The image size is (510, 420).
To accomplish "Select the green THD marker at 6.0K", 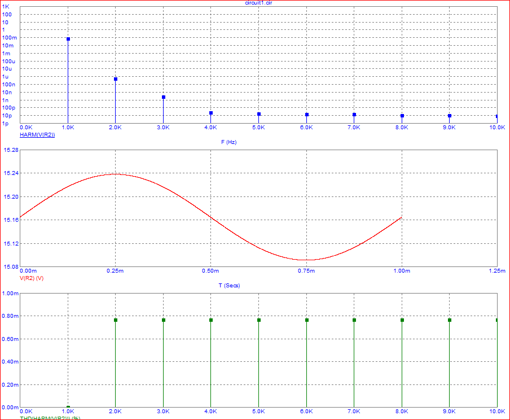I will click(x=307, y=321).
